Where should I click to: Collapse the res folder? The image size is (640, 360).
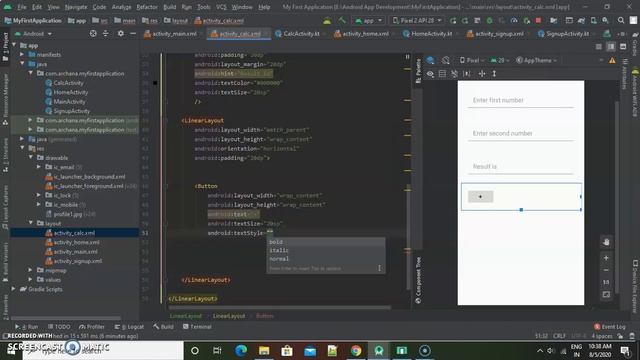[x=22, y=148]
